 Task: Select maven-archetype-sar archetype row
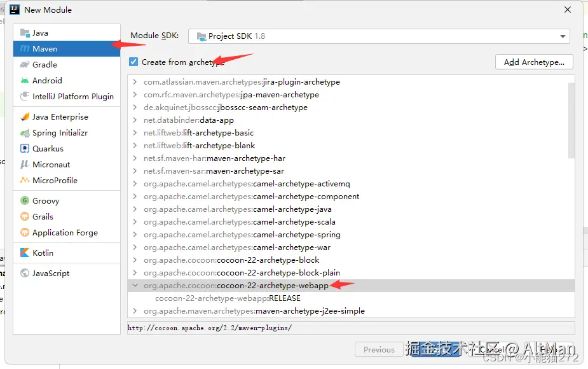point(351,171)
